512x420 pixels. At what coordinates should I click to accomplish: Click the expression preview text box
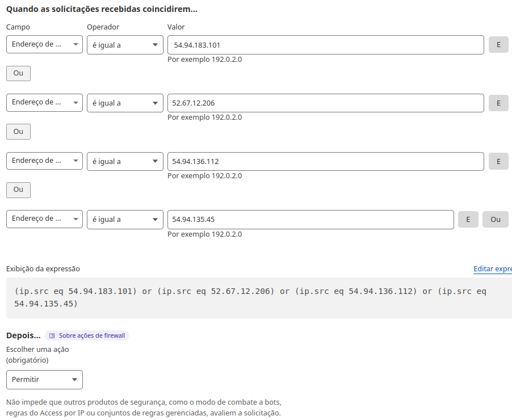tap(259, 298)
